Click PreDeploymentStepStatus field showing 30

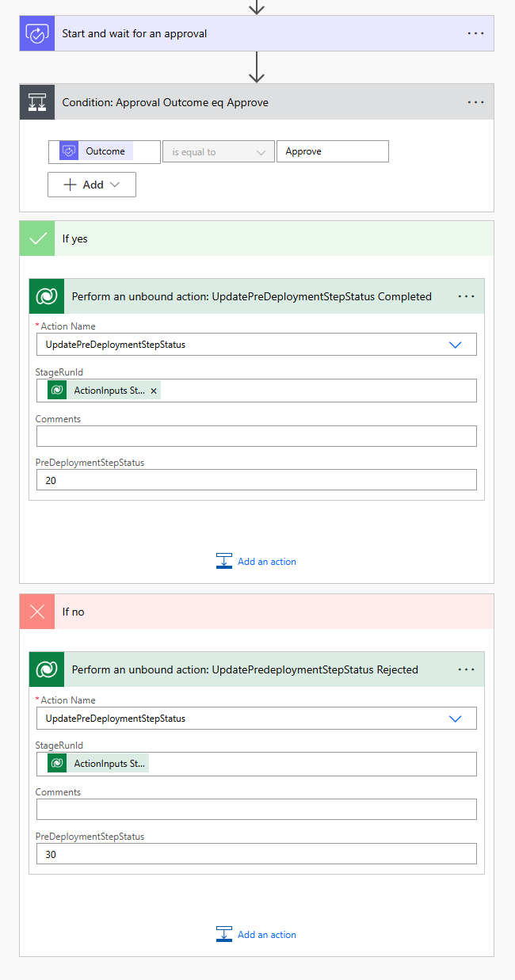pos(257,853)
